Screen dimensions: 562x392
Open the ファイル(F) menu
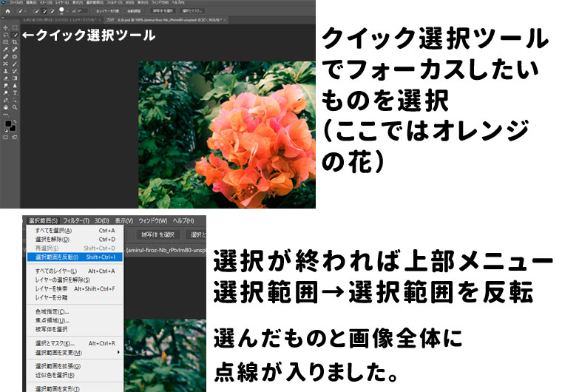pyautogui.click(x=16, y=2)
